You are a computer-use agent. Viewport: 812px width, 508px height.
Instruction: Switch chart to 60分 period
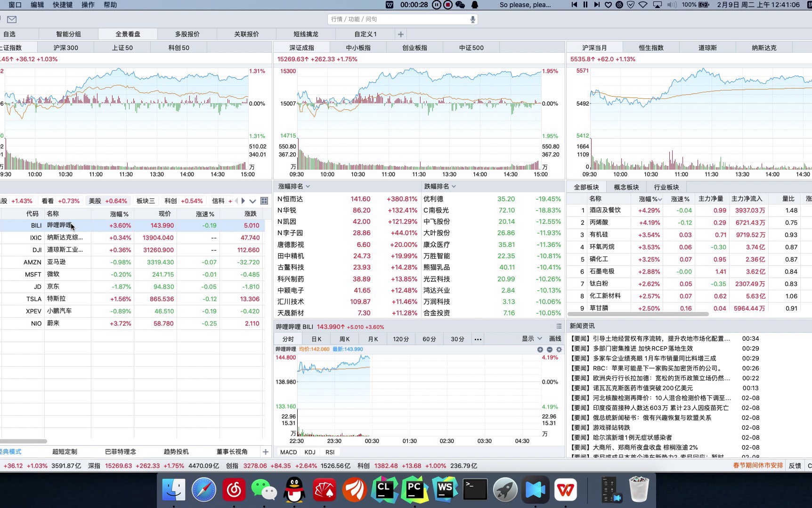click(429, 339)
